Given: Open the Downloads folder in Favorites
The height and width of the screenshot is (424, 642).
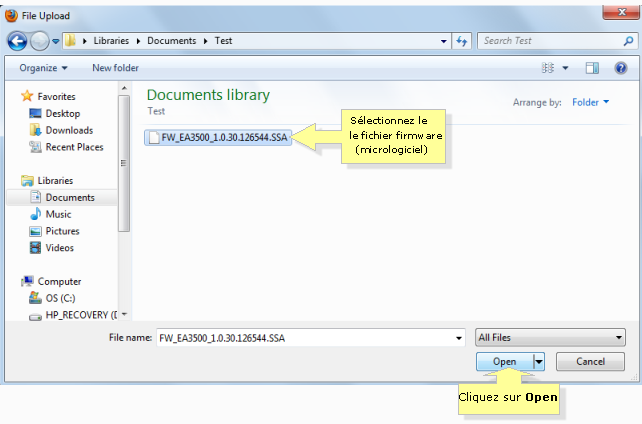Looking at the screenshot, I should coord(69,130).
